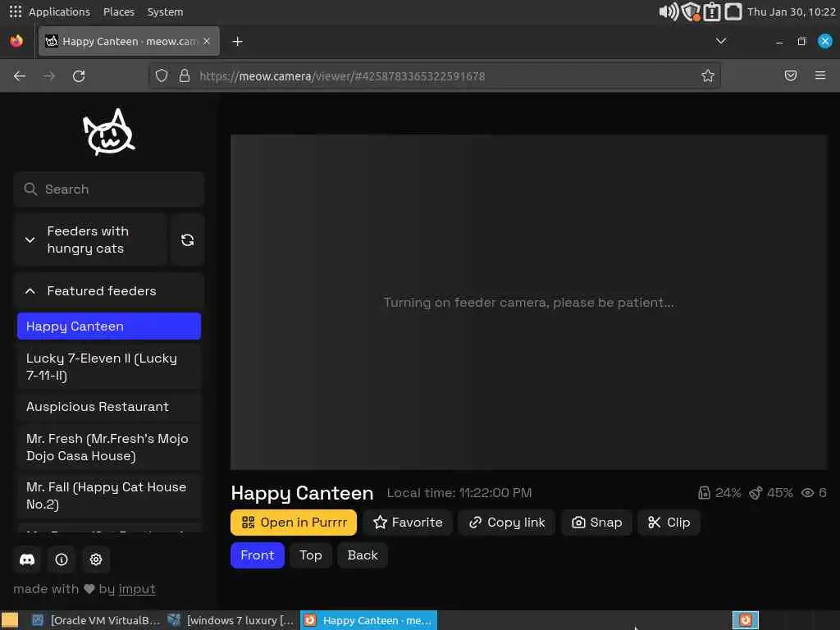Open the System menu
The height and width of the screenshot is (630, 840).
pyautogui.click(x=165, y=11)
